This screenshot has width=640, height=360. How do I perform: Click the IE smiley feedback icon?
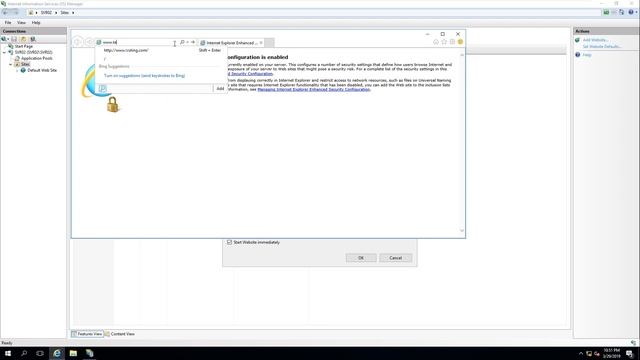point(460,42)
